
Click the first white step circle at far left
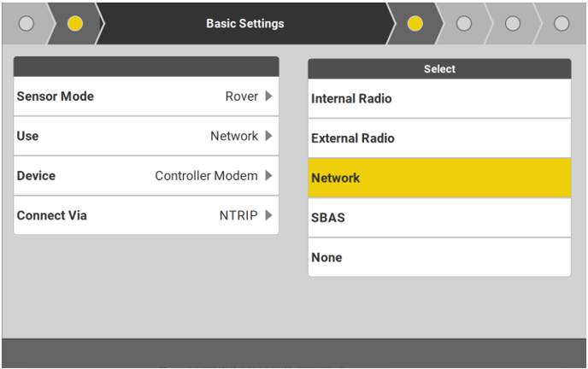(x=26, y=24)
